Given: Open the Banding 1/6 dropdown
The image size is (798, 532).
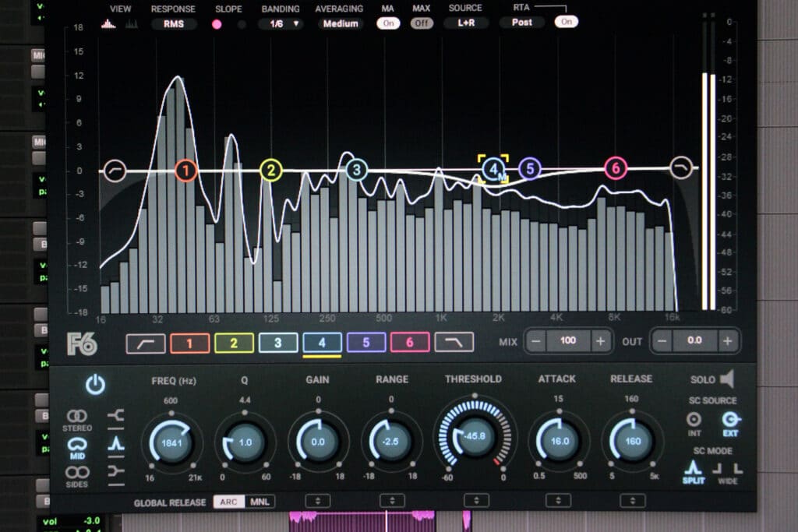Looking at the screenshot, I should [281, 24].
